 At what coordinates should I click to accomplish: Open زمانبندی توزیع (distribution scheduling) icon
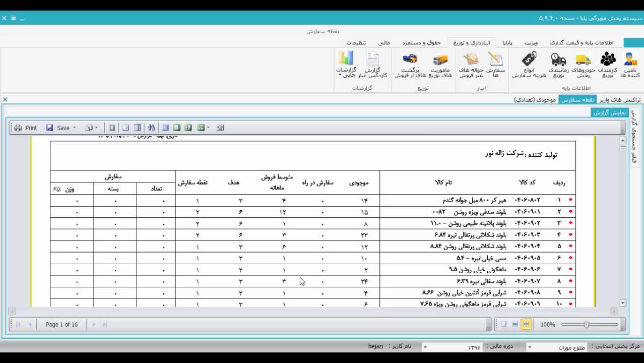[558, 65]
